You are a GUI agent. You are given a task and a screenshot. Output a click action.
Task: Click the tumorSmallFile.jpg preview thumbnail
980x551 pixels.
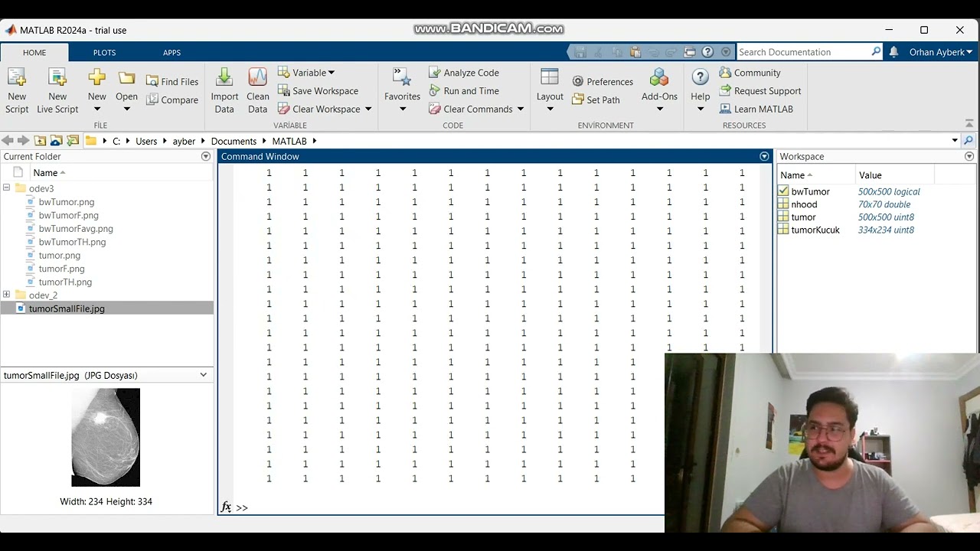tap(106, 437)
